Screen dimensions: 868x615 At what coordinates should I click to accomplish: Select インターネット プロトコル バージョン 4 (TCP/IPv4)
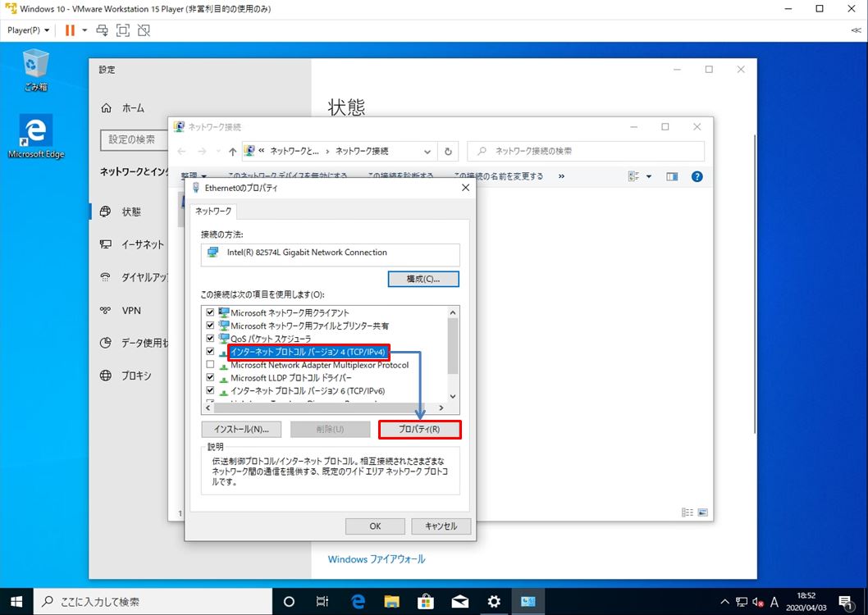click(308, 352)
